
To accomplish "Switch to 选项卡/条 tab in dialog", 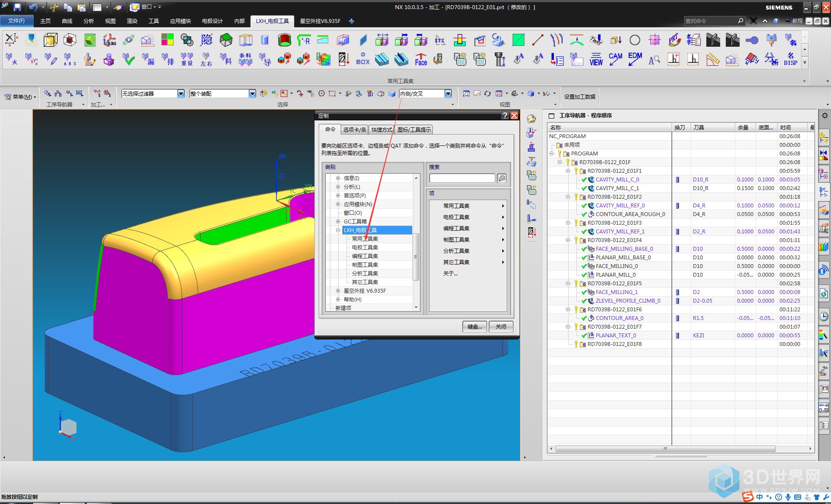I will [355, 129].
